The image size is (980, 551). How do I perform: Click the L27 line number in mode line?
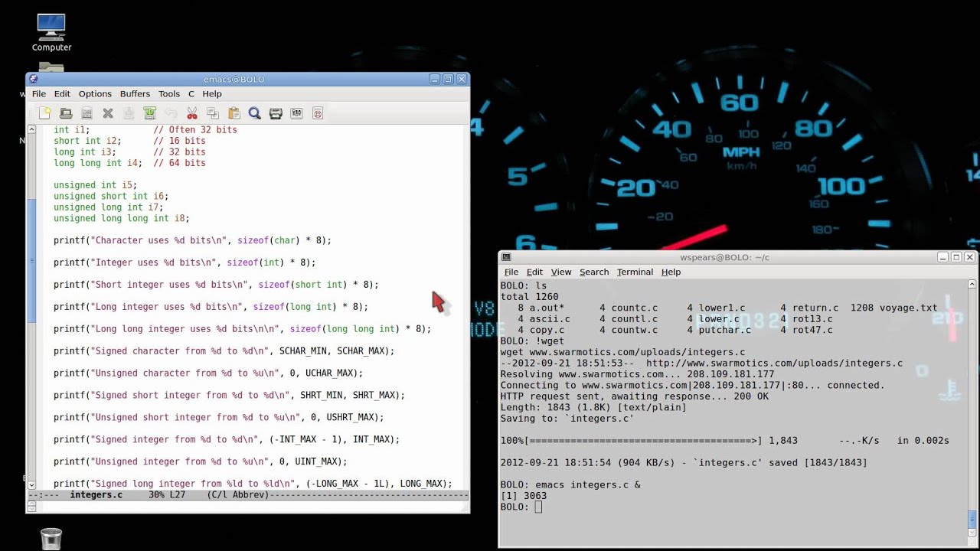(178, 495)
